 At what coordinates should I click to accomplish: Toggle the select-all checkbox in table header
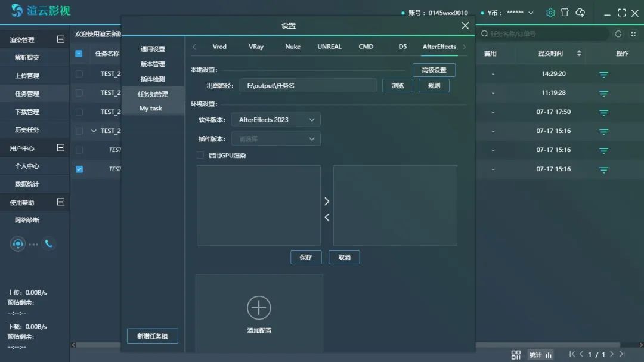[79, 54]
